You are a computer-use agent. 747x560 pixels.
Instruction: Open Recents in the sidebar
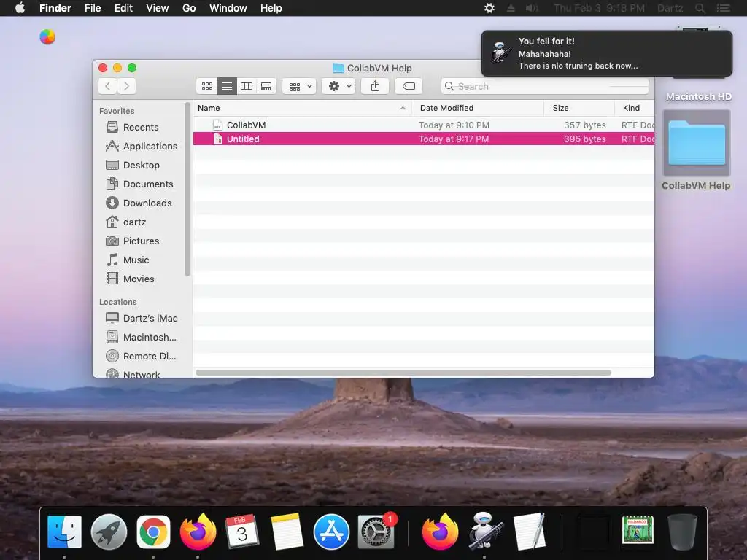pos(141,127)
